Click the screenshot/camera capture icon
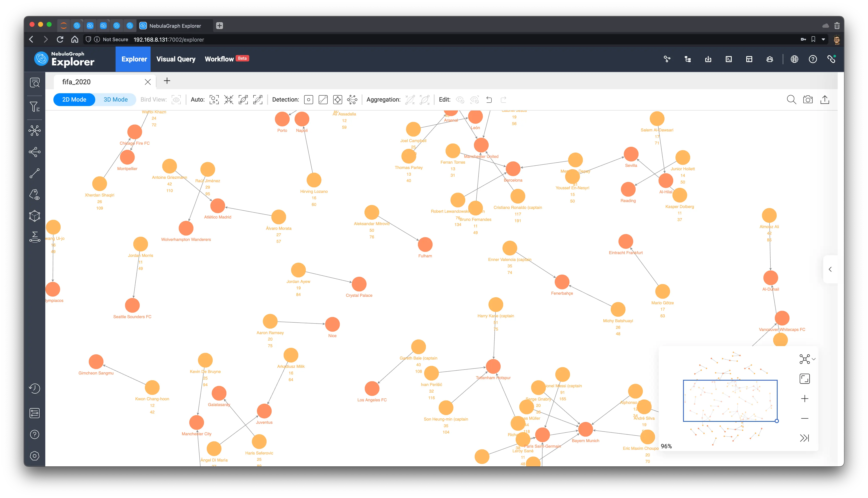 pyautogui.click(x=808, y=99)
